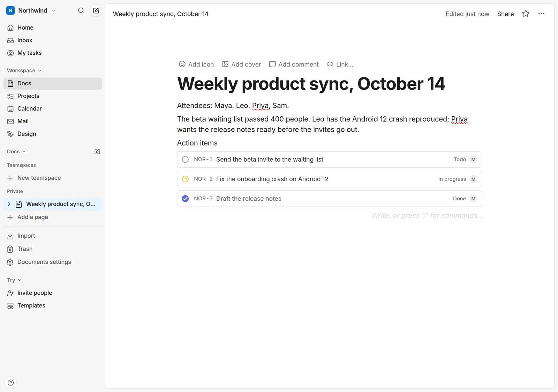Uncheck the done status circle on NOR-3
The image size is (558, 392).
click(x=185, y=199)
